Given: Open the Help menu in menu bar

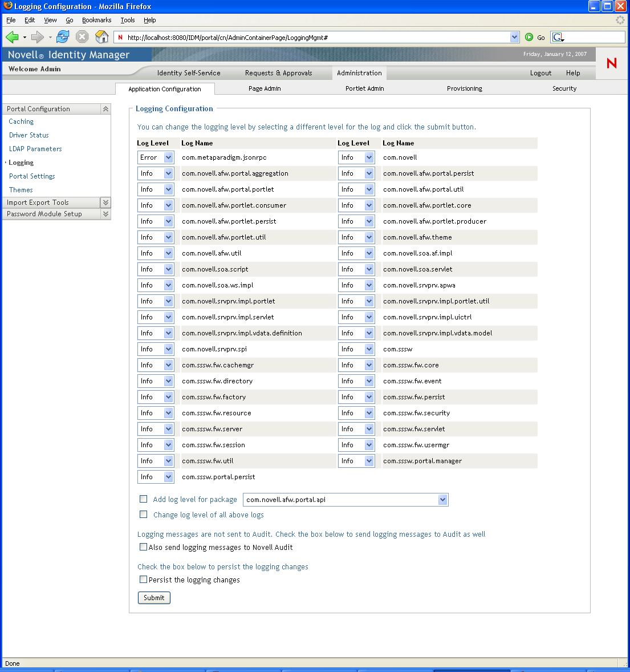Looking at the screenshot, I should click(150, 20).
